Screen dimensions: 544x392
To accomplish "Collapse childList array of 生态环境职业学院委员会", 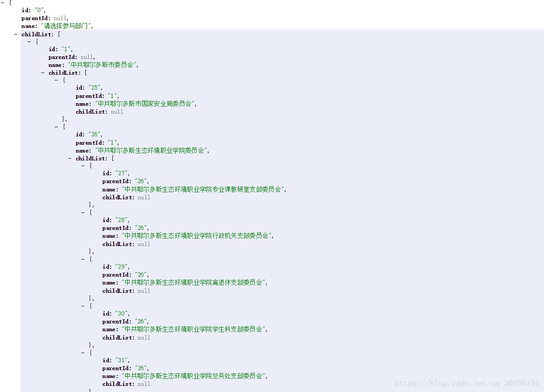I will [x=70, y=158].
